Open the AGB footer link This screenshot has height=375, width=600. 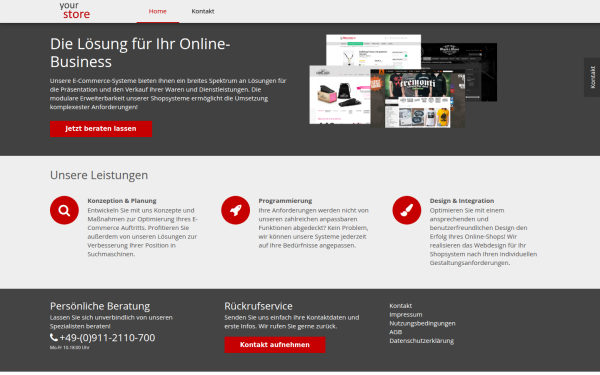click(x=395, y=332)
